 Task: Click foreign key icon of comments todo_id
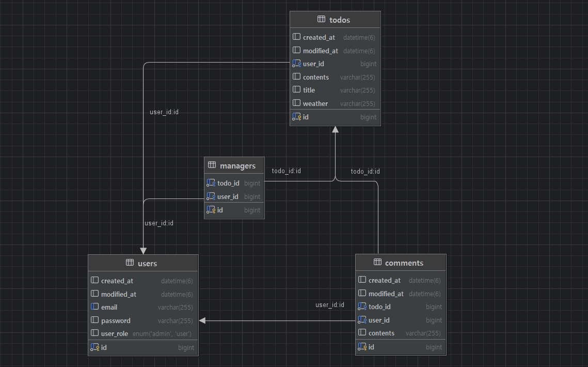click(362, 307)
